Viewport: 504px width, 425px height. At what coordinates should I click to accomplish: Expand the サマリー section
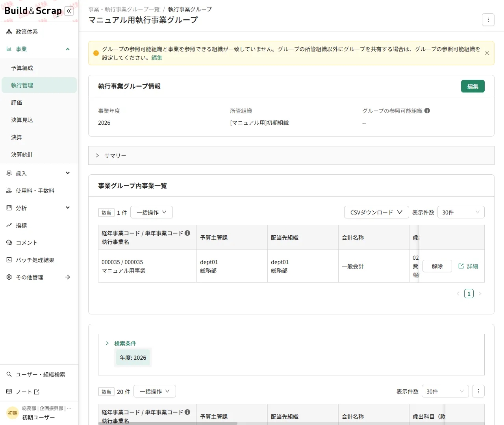point(291,155)
